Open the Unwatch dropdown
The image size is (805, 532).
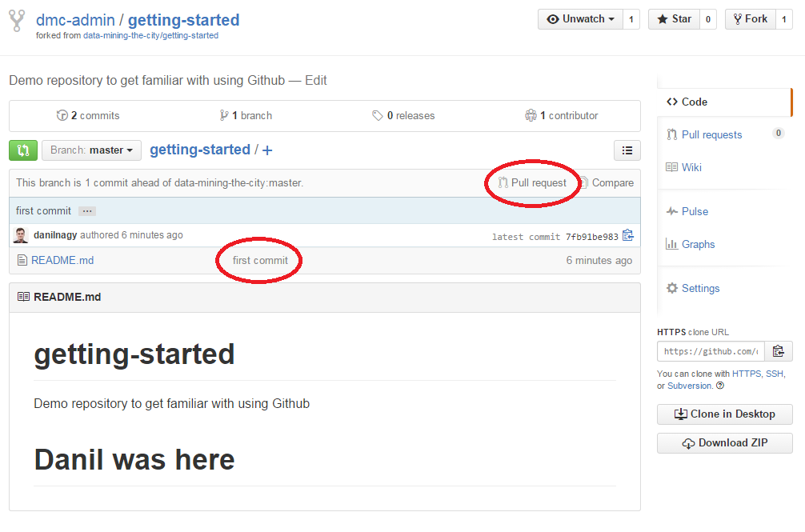pyautogui.click(x=580, y=19)
